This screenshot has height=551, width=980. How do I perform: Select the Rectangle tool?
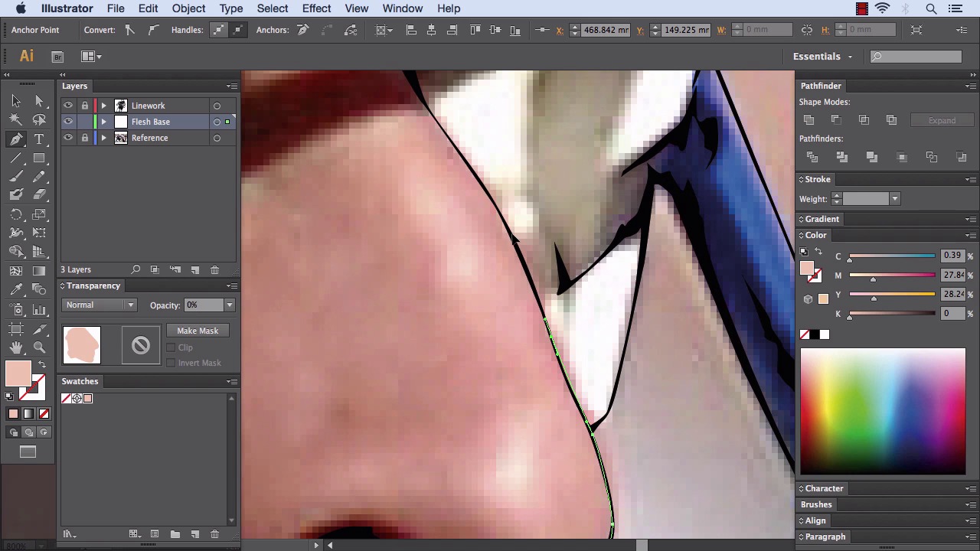click(40, 158)
